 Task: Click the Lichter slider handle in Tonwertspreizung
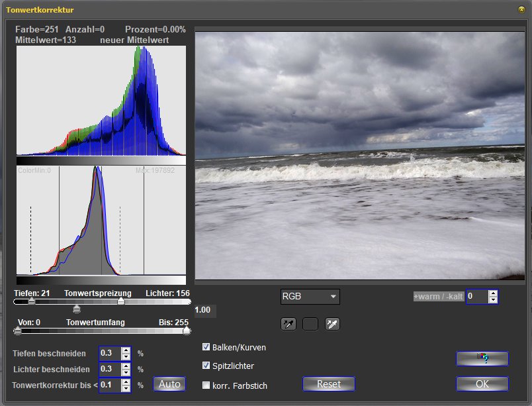click(120, 301)
